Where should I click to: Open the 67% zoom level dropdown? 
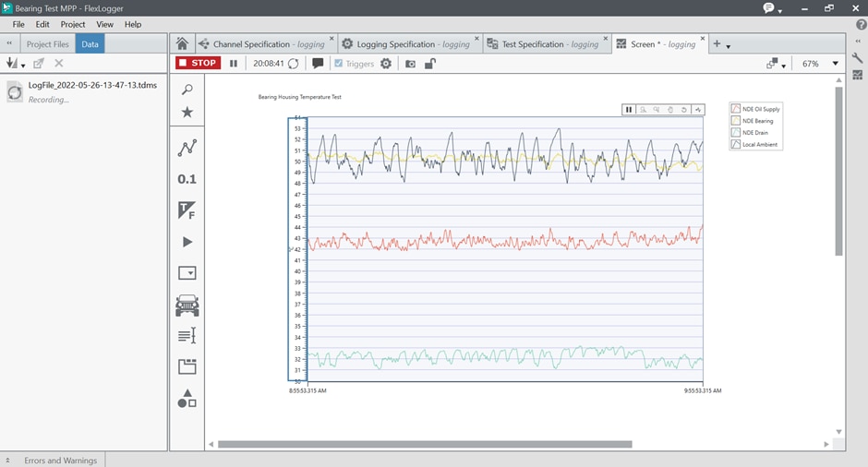point(836,64)
